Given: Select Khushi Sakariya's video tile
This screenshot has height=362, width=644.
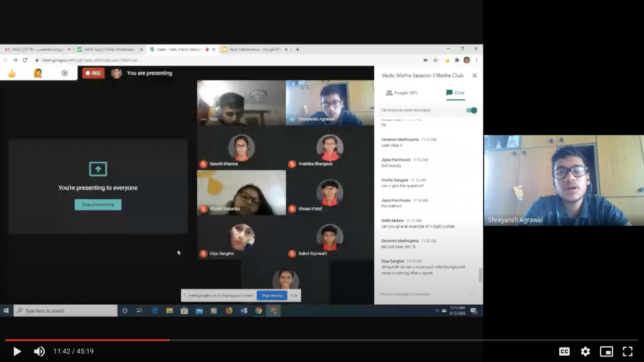Looking at the screenshot, I should click(241, 192).
